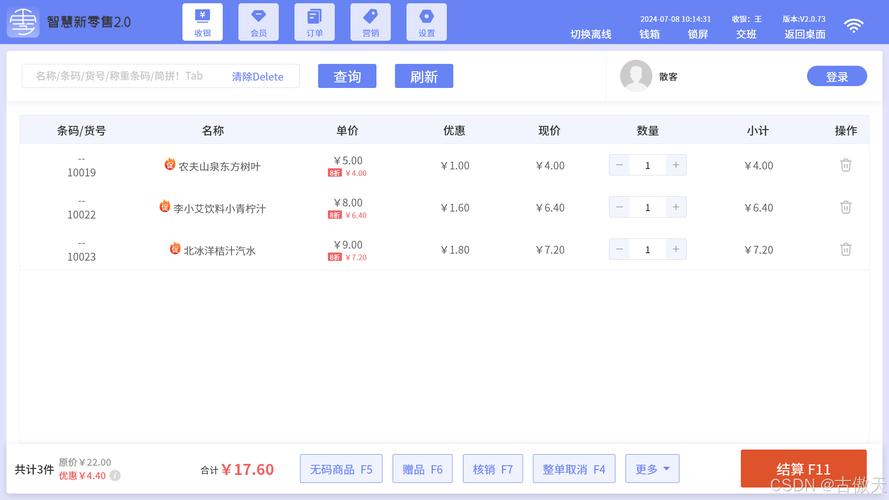Click quantity field for item 10023
Viewport: 889px width, 500px height.
647,249
